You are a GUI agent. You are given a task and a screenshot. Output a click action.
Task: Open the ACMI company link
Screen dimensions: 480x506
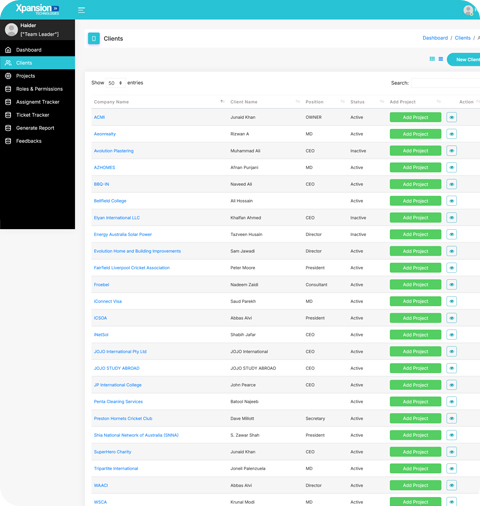(99, 117)
